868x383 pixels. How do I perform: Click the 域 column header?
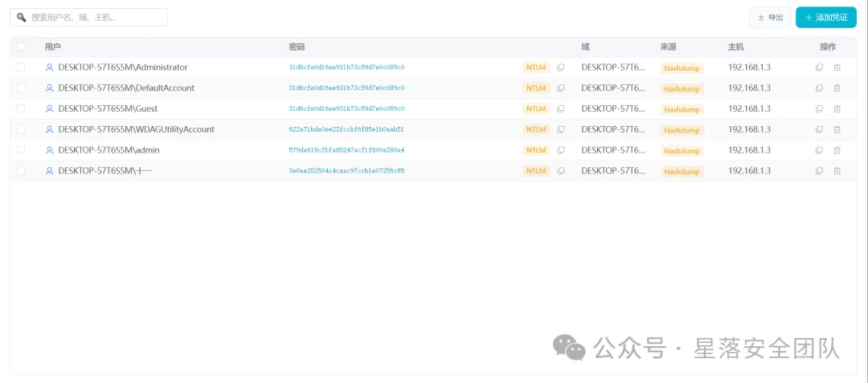(585, 47)
